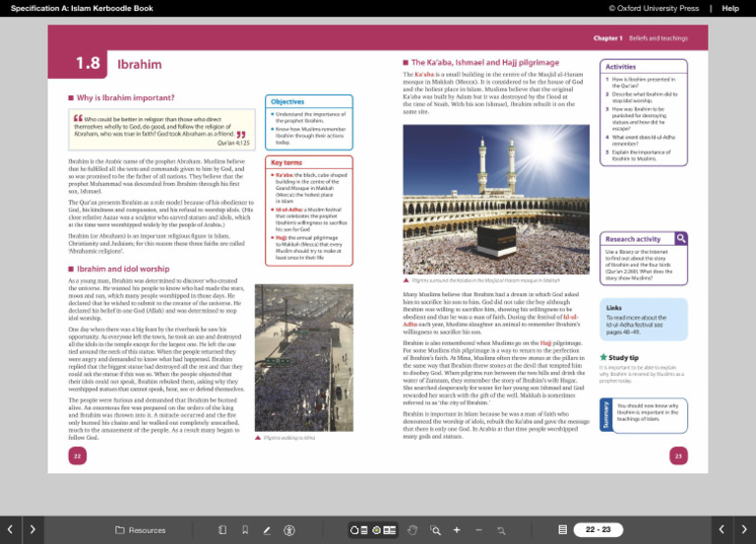This screenshot has width=756, height=544.
Task: Click the page 22 number badge
Action: click(x=77, y=455)
